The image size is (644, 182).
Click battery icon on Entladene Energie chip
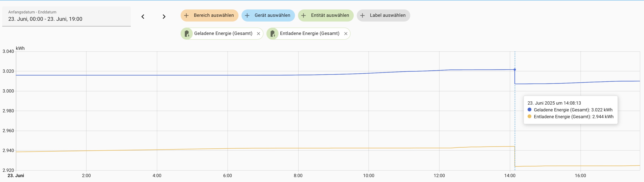[x=272, y=34]
